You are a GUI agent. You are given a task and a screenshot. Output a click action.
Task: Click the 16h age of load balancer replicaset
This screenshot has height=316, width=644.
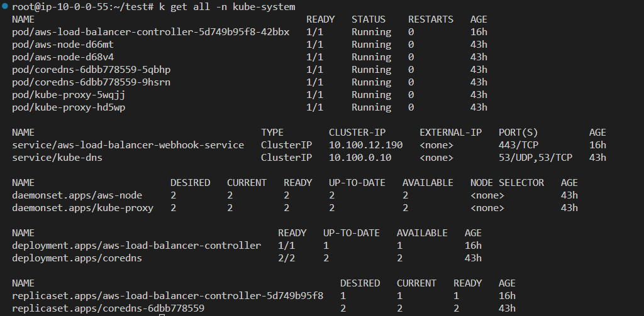pyautogui.click(x=508, y=296)
